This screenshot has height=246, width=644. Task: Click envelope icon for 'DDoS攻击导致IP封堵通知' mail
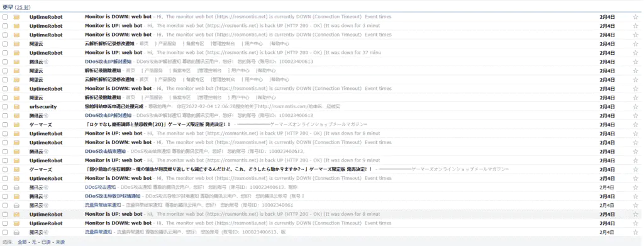(x=17, y=196)
